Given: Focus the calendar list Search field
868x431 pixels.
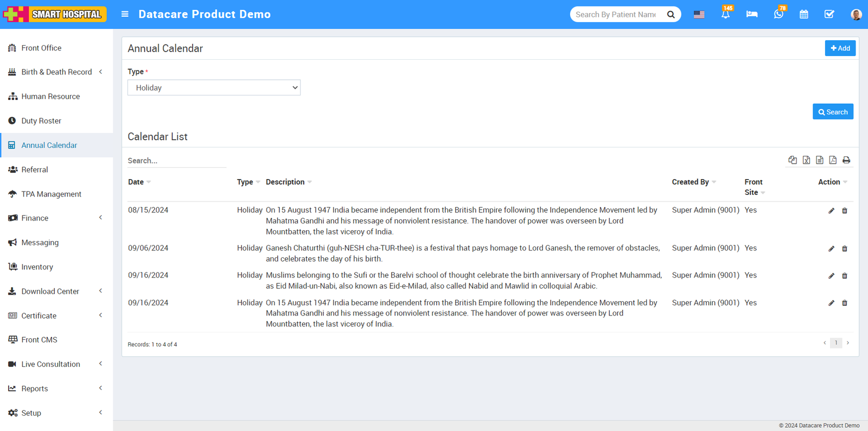Looking at the screenshot, I should (176, 161).
